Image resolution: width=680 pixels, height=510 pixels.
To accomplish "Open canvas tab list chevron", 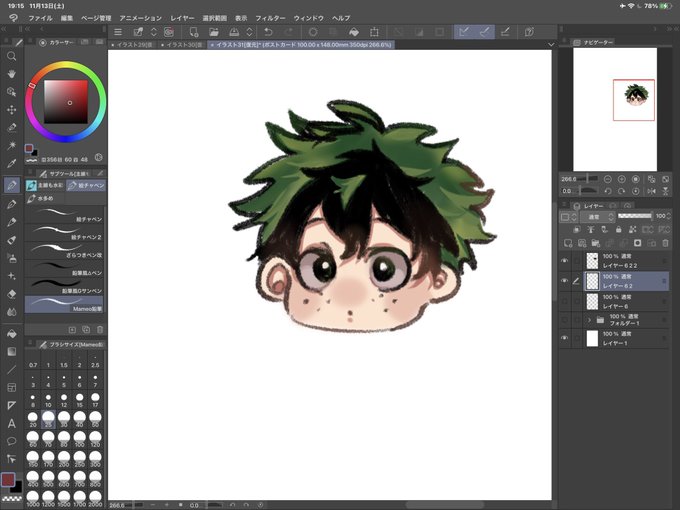I will [x=551, y=45].
